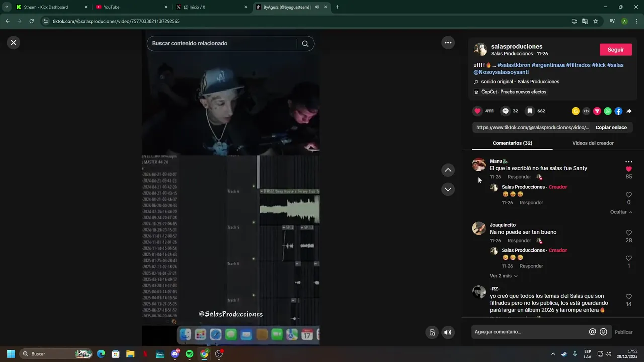This screenshot has width=644, height=362.
Task: Reload the page
Action: pyautogui.click(x=31, y=21)
